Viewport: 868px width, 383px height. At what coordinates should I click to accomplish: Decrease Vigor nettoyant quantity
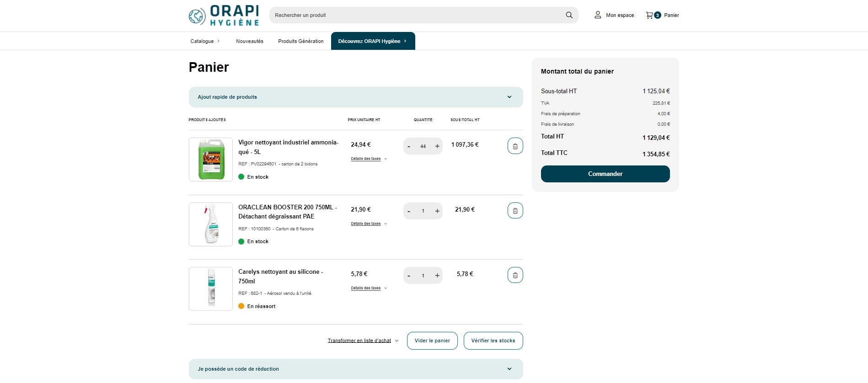(409, 146)
